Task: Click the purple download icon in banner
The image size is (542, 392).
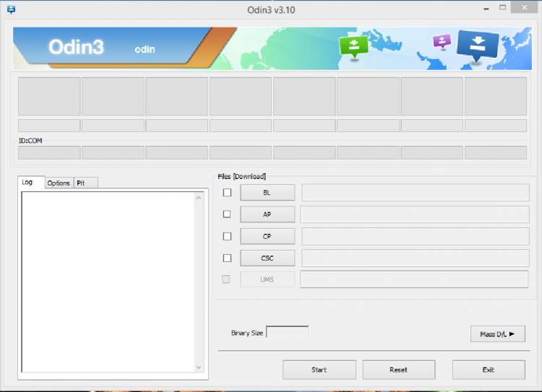Action: tap(442, 42)
